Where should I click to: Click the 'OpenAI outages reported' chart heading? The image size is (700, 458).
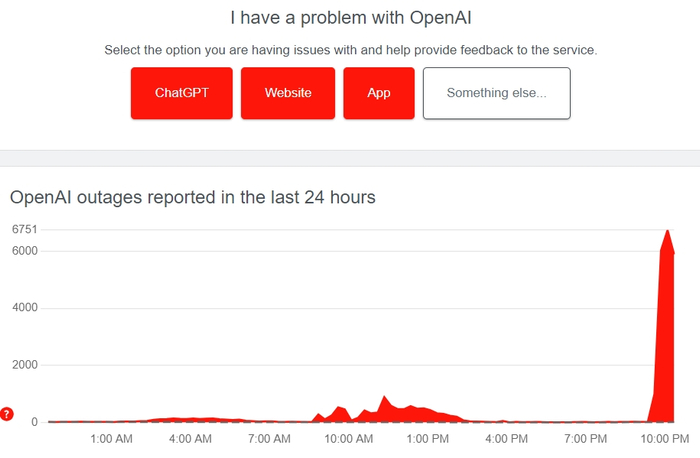coord(193,197)
